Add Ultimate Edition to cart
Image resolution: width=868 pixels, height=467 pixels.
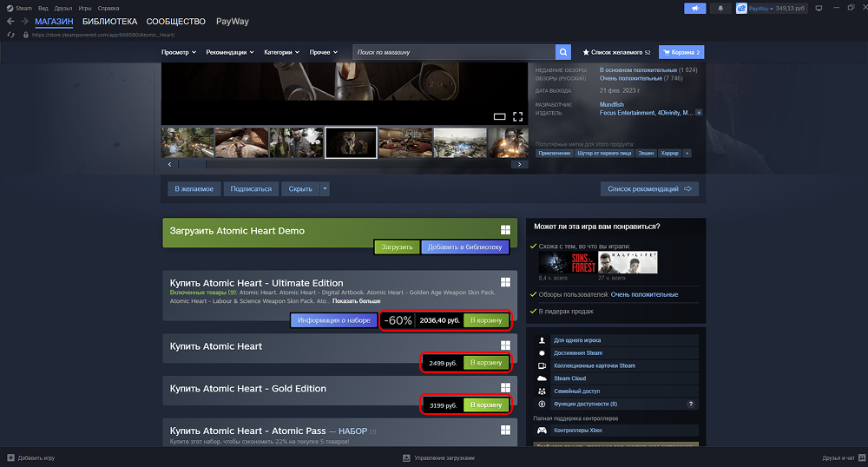[x=486, y=320]
